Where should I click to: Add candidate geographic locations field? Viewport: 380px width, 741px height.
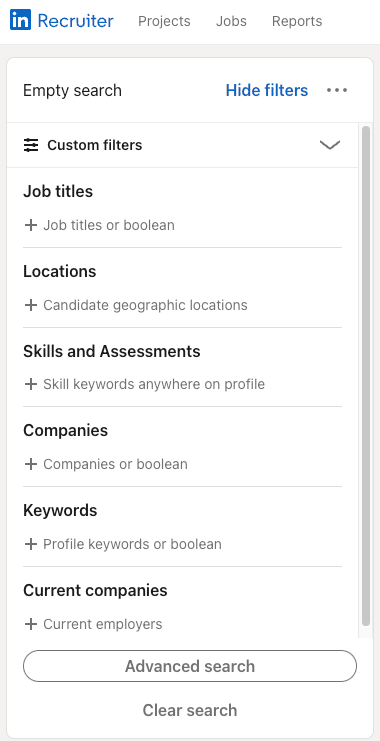click(182, 305)
